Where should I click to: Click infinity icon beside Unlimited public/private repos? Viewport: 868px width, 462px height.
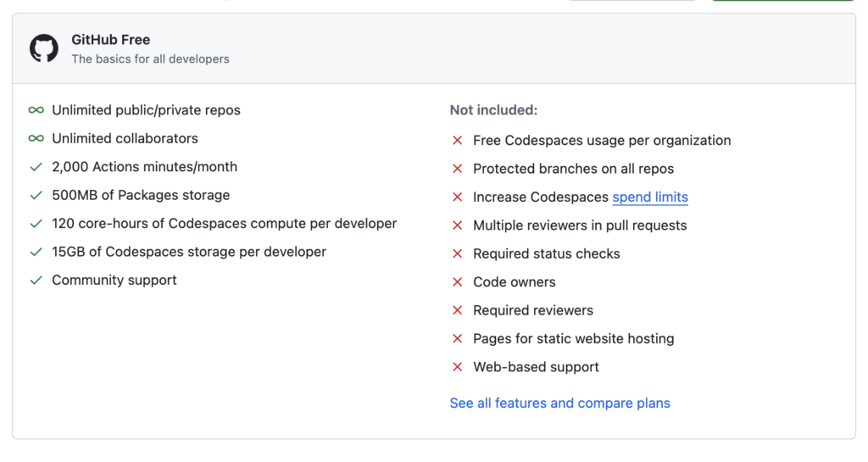(36, 110)
